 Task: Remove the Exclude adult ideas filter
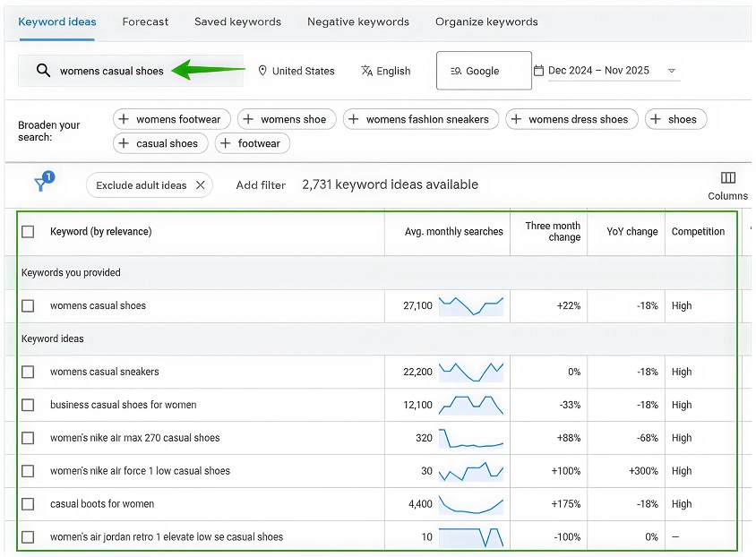pyautogui.click(x=201, y=185)
